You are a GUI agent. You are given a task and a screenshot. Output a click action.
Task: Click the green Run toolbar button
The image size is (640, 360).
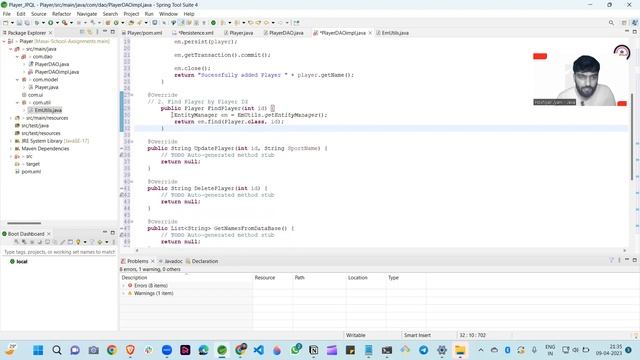click(51, 23)
